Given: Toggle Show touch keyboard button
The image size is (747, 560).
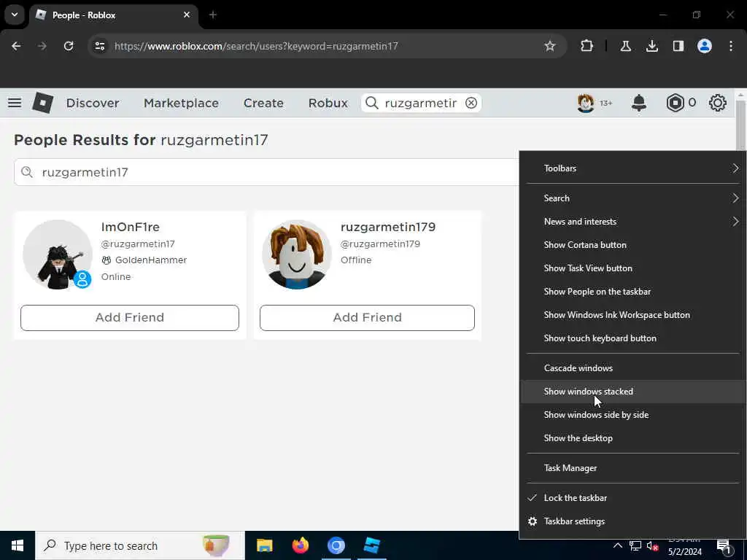Looking at the screenshot, I should pyautogui.click(x=633, y=338).
